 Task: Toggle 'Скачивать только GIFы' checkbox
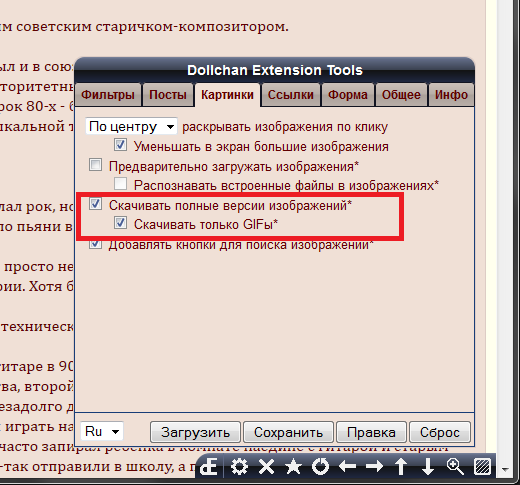click(x=120, y=223)
